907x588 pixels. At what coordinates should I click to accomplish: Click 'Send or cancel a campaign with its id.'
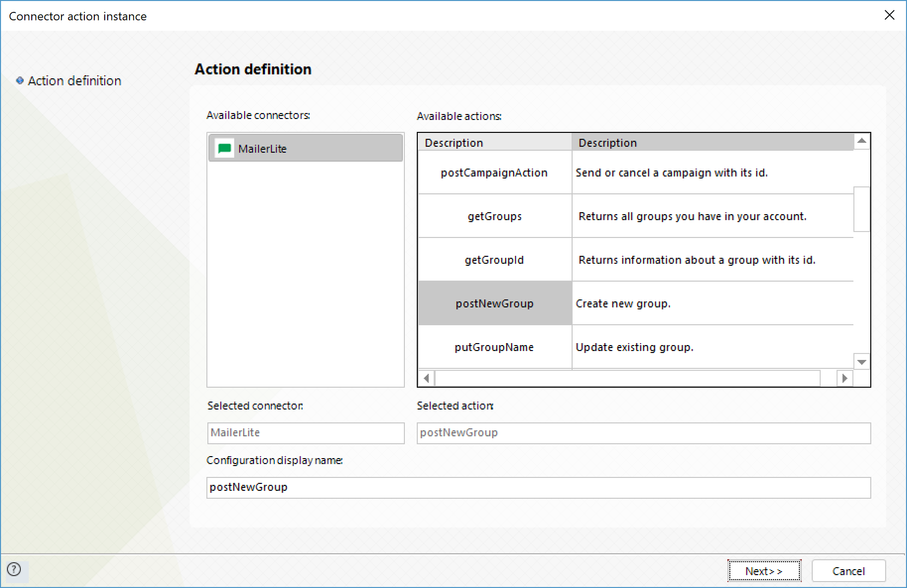point(671,173)
